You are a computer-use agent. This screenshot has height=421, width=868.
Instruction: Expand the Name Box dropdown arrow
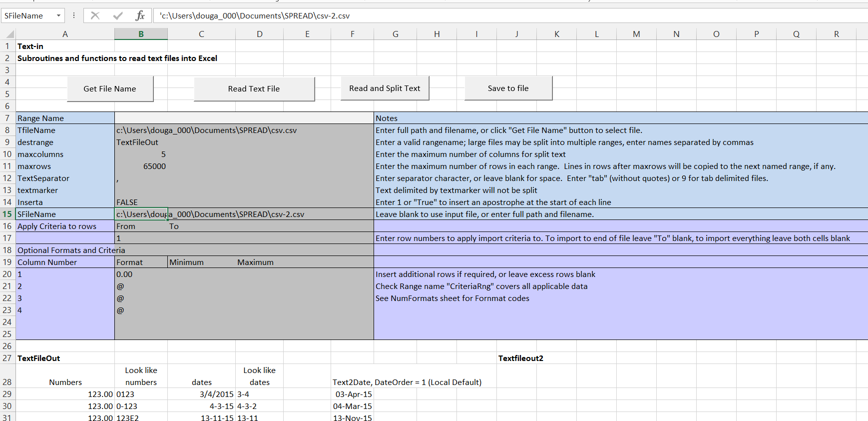58,15
